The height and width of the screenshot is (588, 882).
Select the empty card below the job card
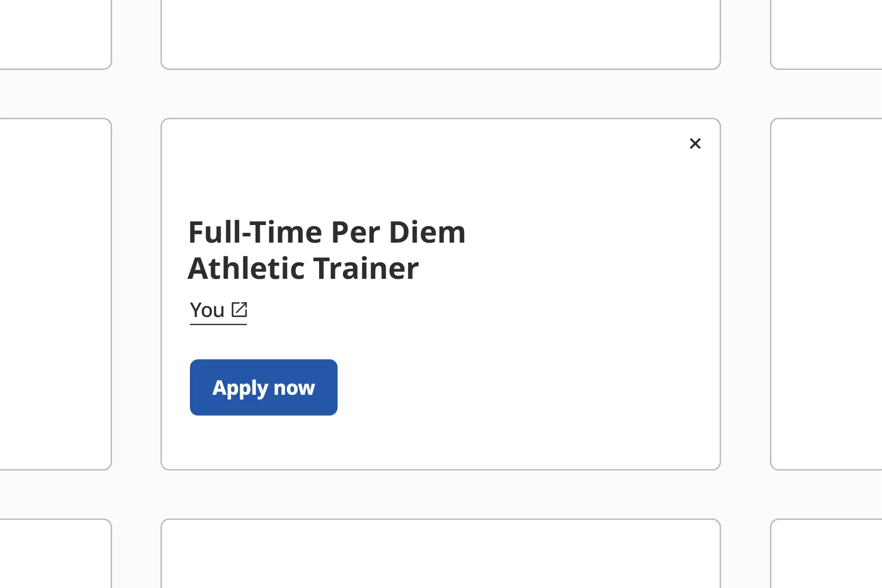click(x=441, y=553)
